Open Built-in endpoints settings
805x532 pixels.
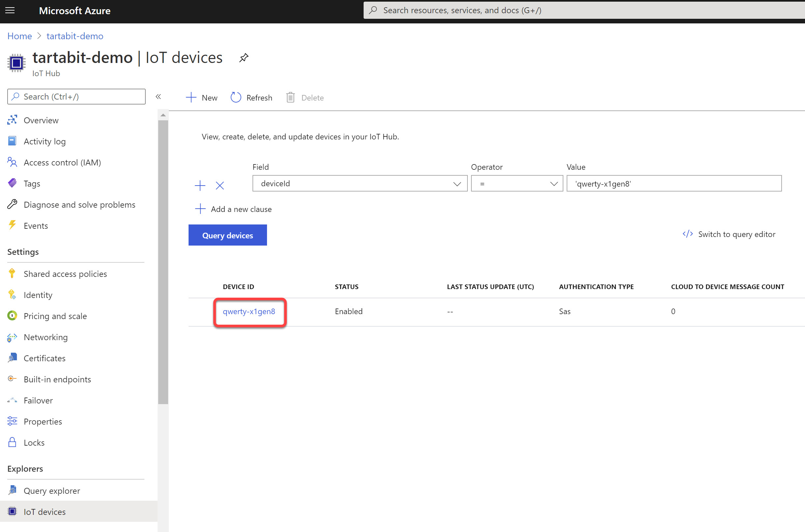point(57,379)
